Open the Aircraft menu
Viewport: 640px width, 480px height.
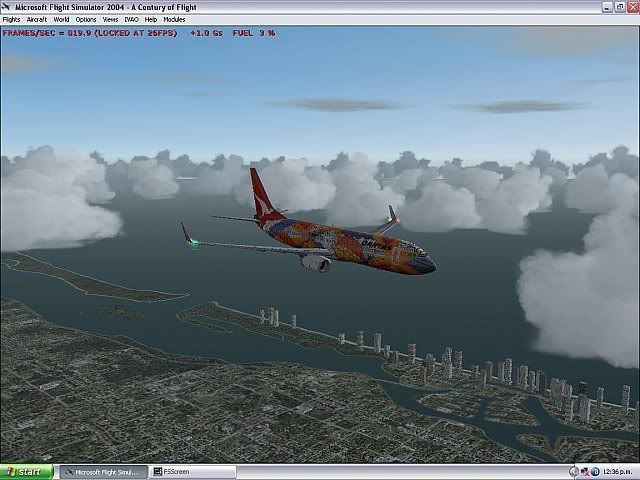[36, 19]
